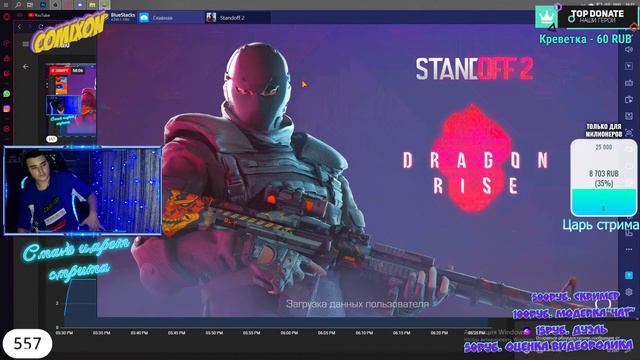Reload the page in the browser
Screen dimensions: 640x360
coord(41,27)
